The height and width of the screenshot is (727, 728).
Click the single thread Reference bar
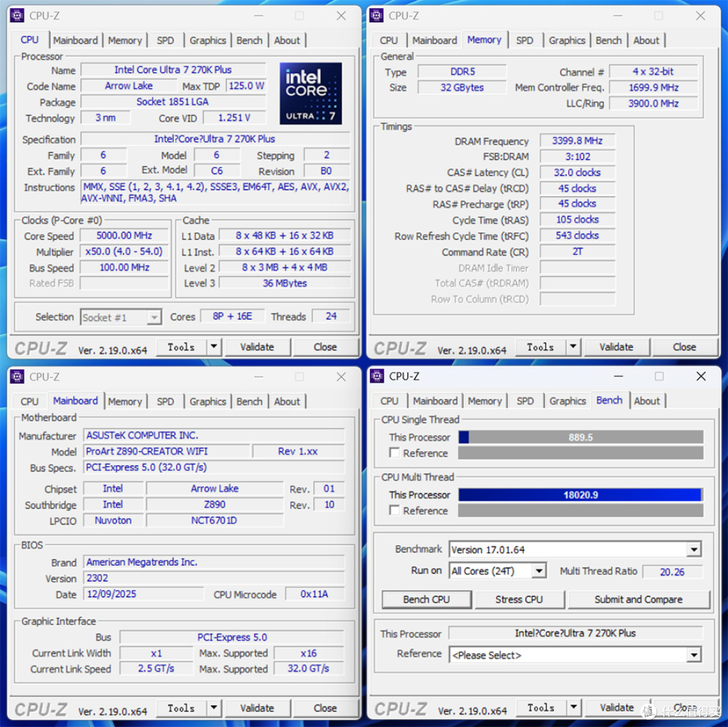click(x=580, y=453)
